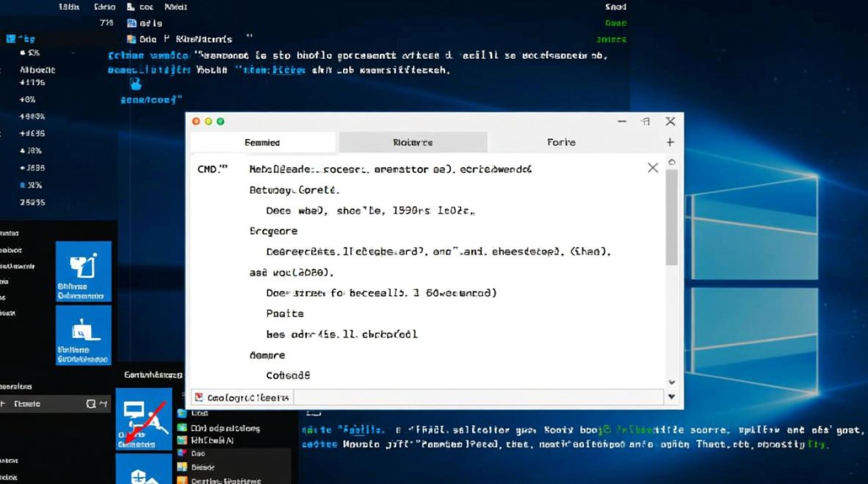Screen dimensions: 868x484
Task: Switch to the third tab labeled Forire
Action: click(561, 143)
